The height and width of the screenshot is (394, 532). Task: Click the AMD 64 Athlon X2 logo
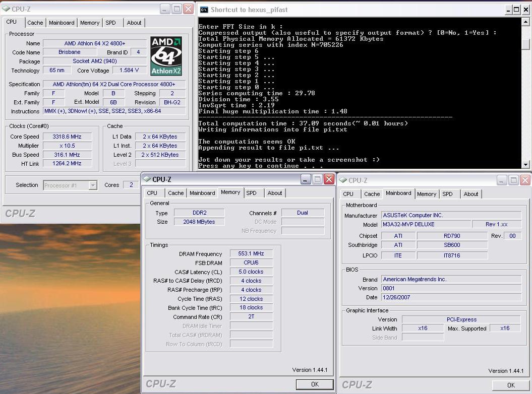166,56
